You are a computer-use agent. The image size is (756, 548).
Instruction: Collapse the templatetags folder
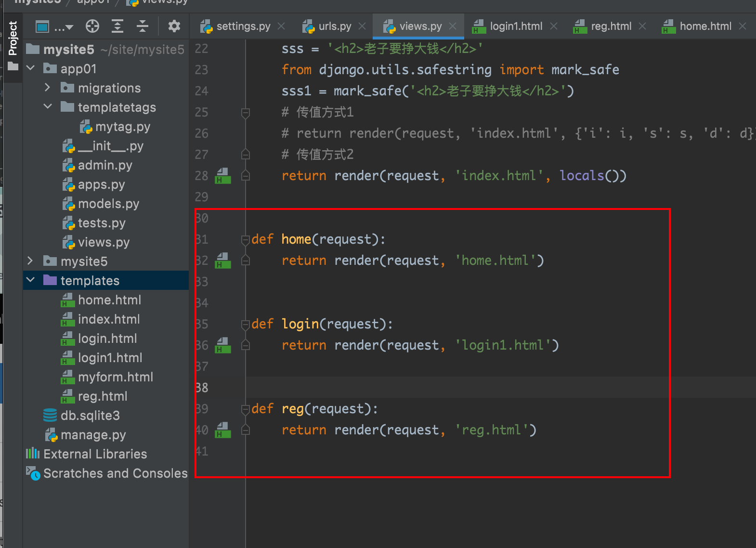pyautogui.click(x=47, y=107)
